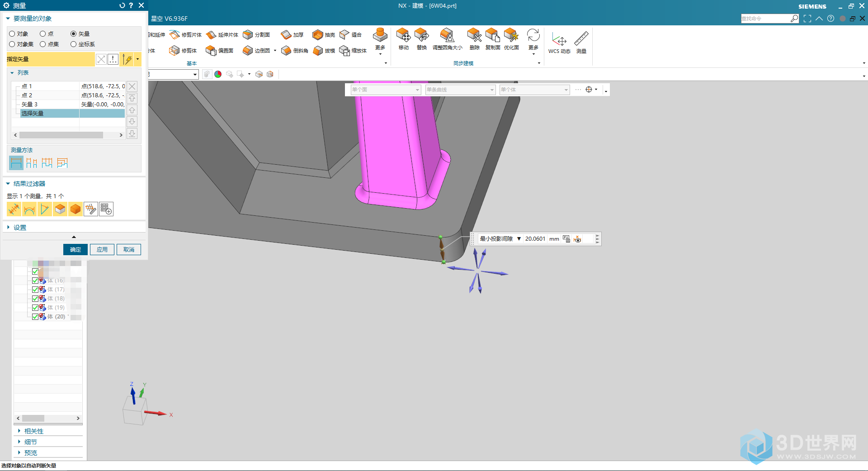Select the 点 radio button
Screen dimensions: 868x471
point(43,34)
